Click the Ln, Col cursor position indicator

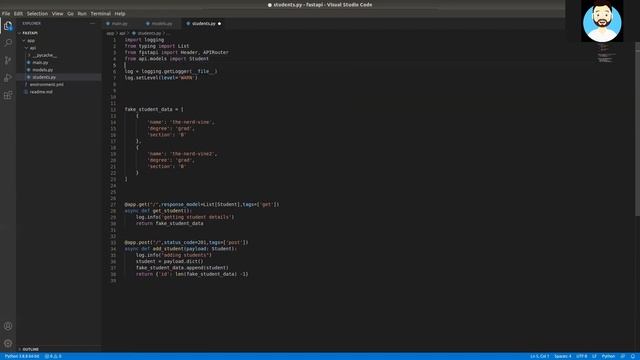click(540, 356)
